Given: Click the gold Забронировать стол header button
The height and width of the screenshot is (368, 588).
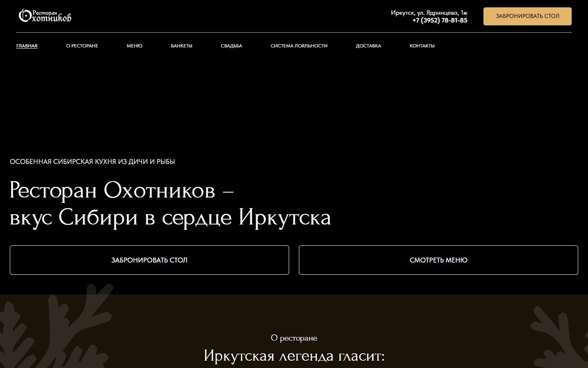Looking at the screenshot, I should click(x=528, y=16).
